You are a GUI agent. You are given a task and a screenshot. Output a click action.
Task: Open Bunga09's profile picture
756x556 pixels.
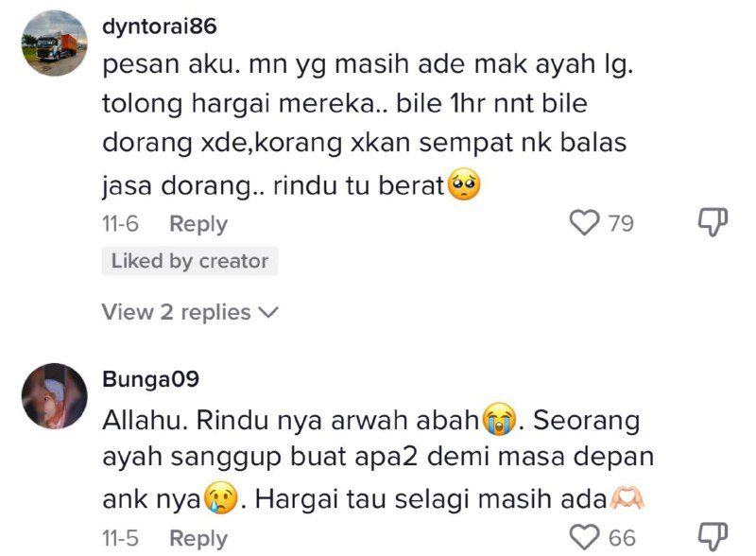[55, 396]
